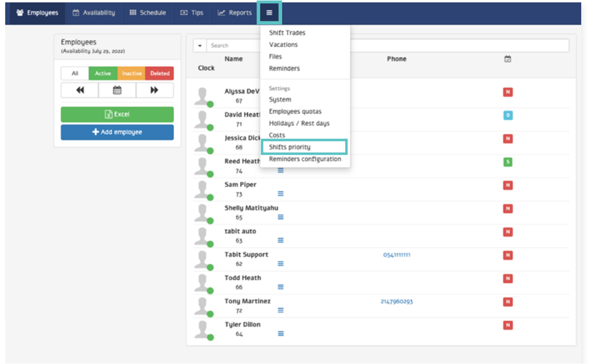Click the fast-forward arrows to advance the date
The height and width of the screenshot is (364, 601).
click(x=155, y=90)
